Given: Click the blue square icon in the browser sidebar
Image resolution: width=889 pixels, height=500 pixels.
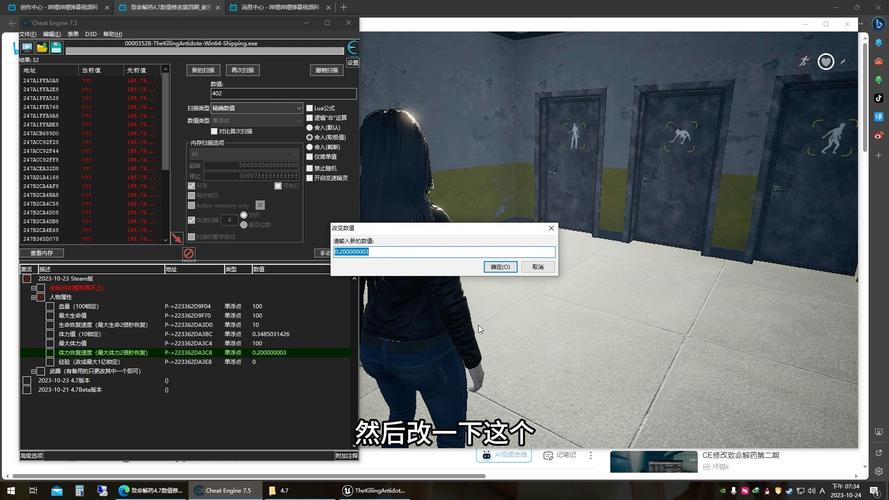Looking at the screenshot, I should pos(879,117).
